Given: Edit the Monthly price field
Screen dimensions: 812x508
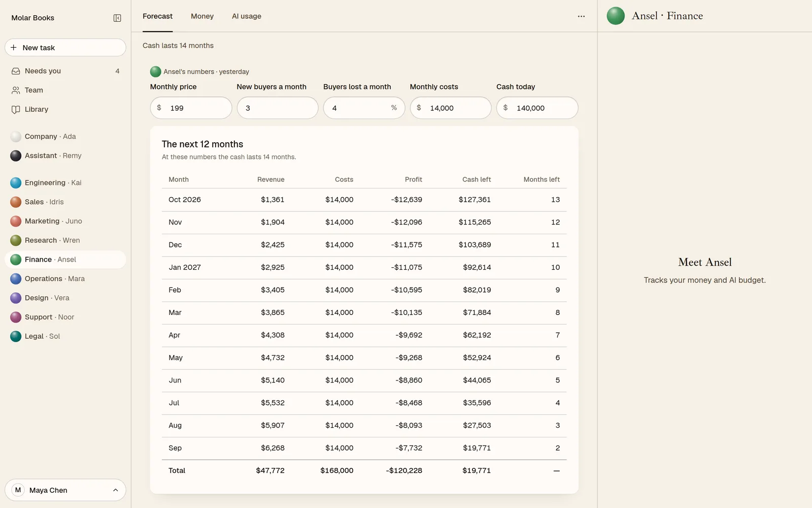Looking at the screenshot, I should pos(191,108).
